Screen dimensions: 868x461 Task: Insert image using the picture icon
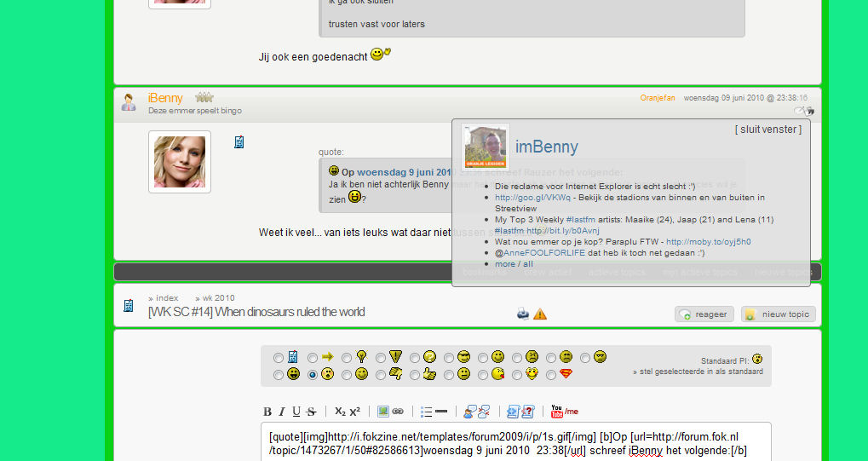[x=383, y=412]
